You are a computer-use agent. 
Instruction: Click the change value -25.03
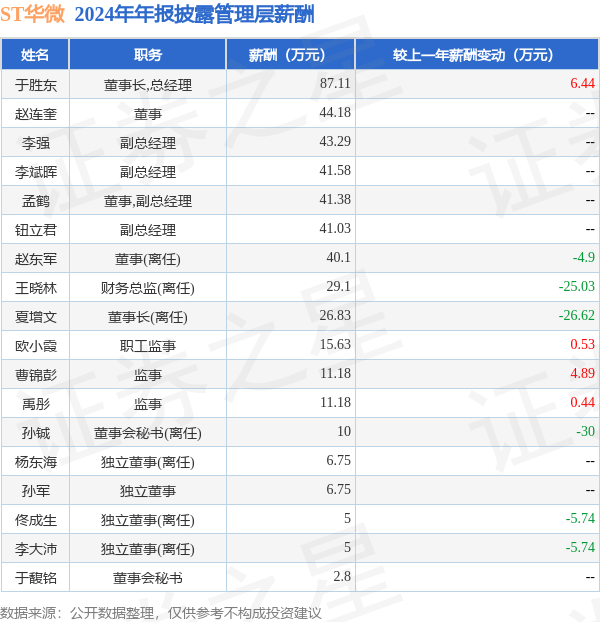click(577, 286)
